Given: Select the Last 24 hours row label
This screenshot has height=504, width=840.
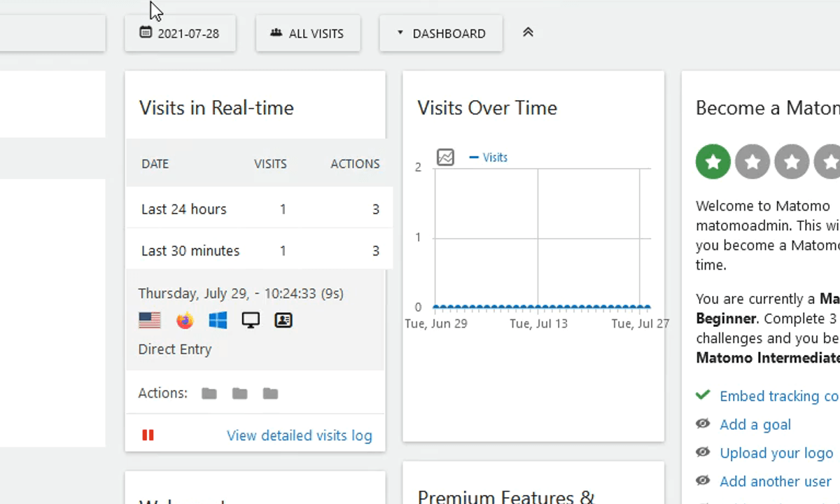Looking at the screenshot, I should [x=184, y=209].
